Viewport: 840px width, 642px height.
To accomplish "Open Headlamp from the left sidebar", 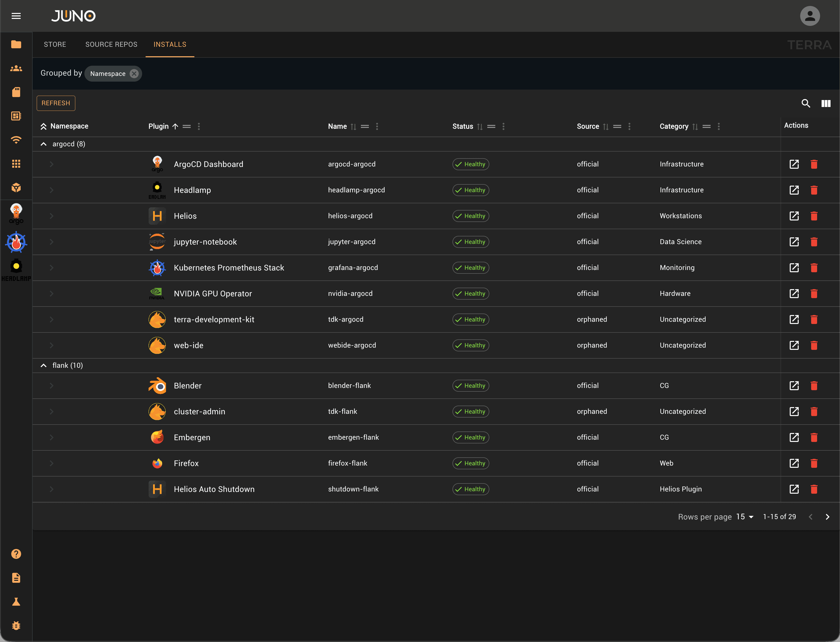I will [x=16, y=270].
